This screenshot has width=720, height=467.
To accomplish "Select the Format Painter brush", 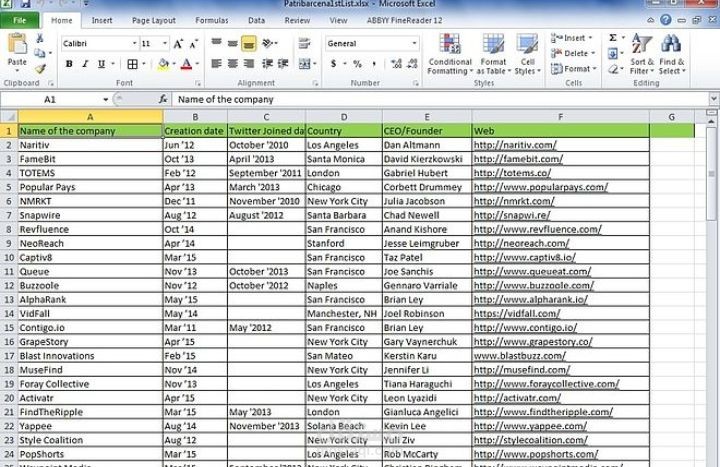I will pos(40,68).
